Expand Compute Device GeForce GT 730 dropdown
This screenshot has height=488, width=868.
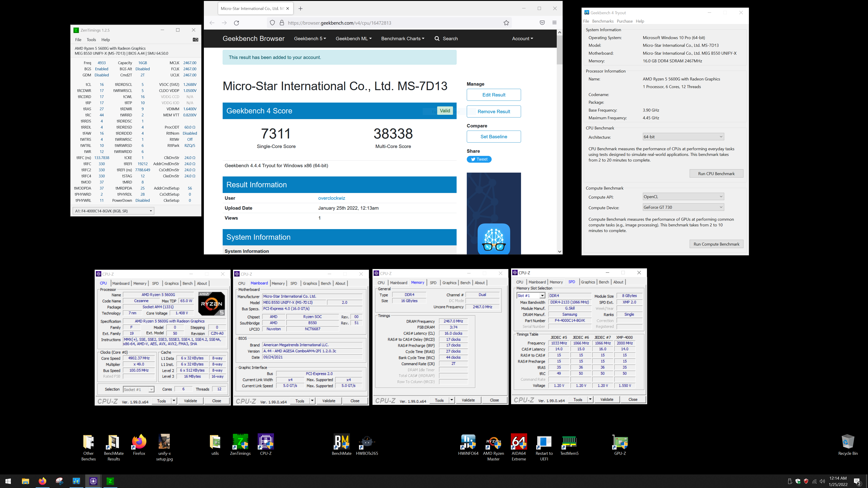coord(683,207)
